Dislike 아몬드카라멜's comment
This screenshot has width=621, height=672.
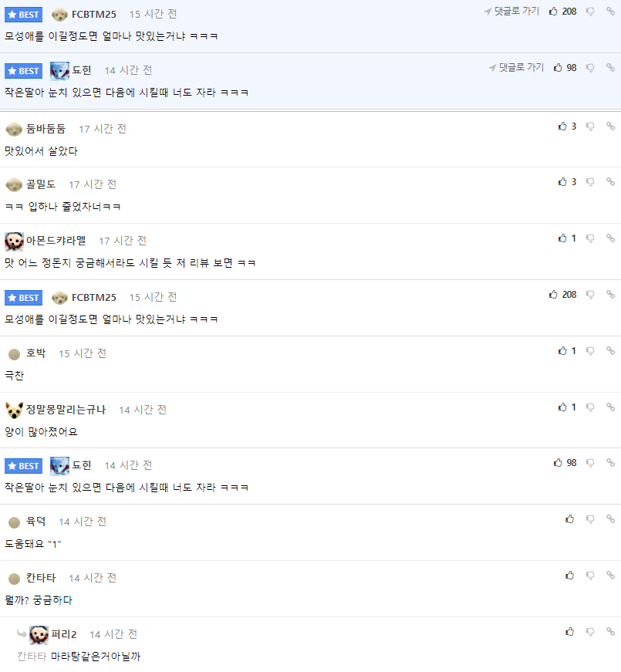coord(590,238)
